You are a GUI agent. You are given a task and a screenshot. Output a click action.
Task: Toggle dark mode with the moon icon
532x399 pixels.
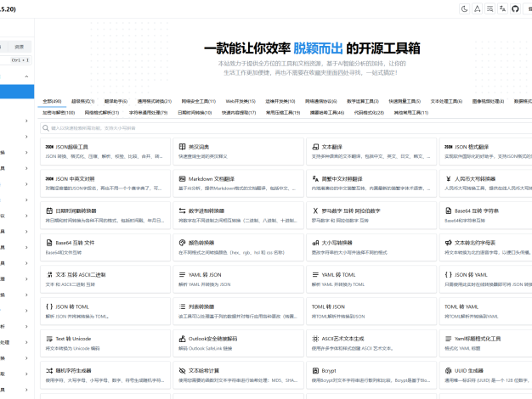coord(465,9)
